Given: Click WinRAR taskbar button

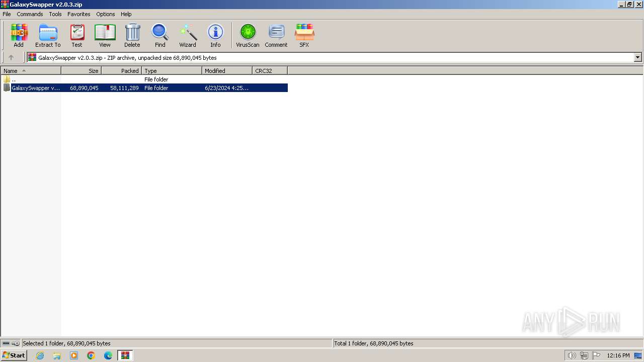Looking at the screenshot, I should pyautogui.click(x=125, y=355).
